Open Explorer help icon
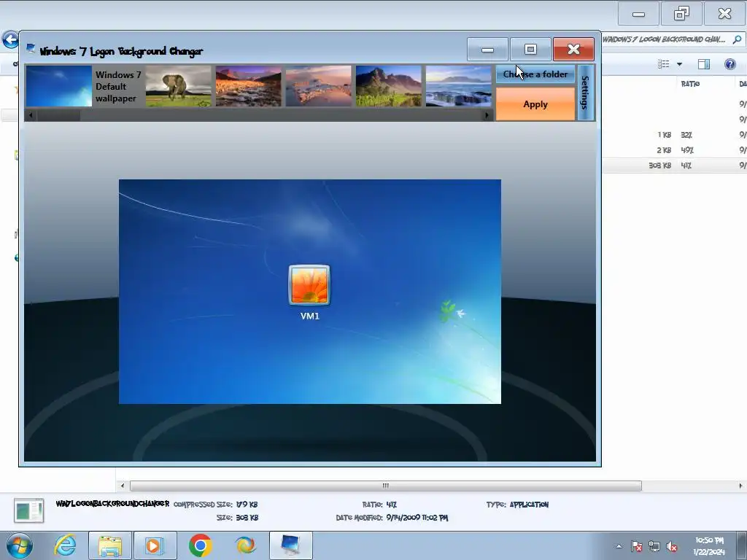 (x=729, y=64)
